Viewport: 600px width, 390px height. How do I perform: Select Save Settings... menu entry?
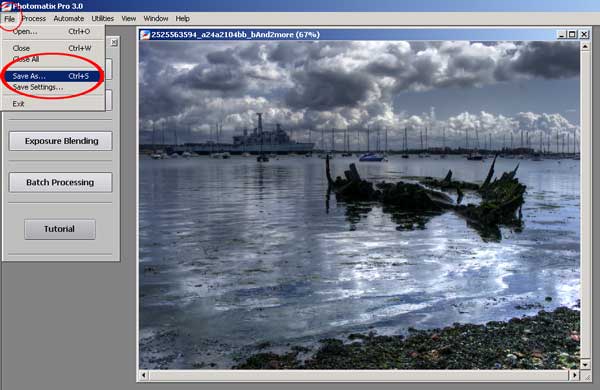[x=53, y=87]
